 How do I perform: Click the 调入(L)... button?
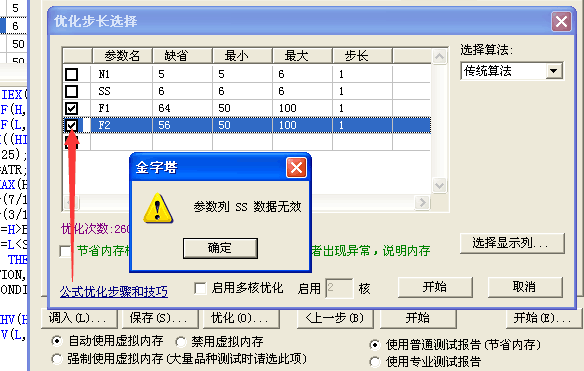(79, 318)
